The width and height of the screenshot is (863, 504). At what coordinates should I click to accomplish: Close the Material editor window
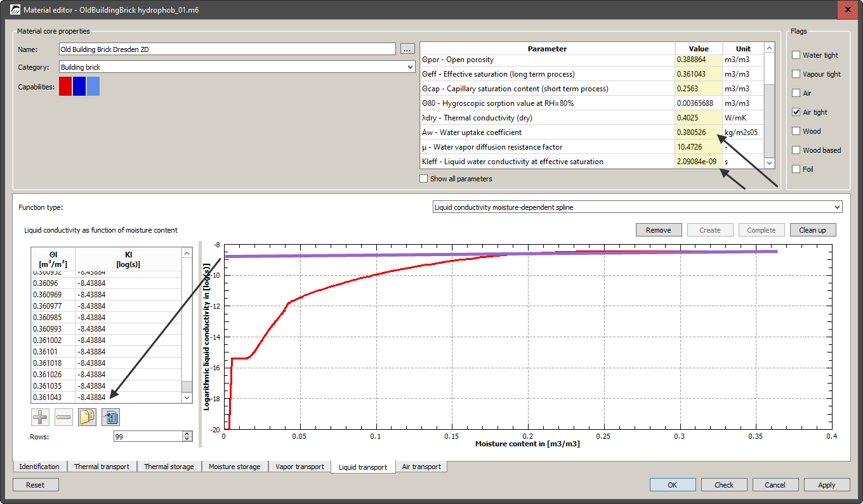point(848,9)
